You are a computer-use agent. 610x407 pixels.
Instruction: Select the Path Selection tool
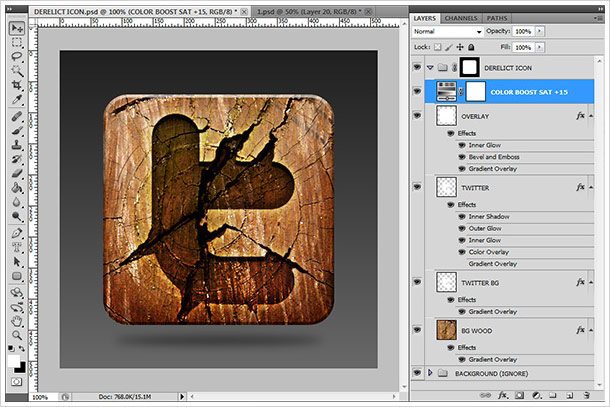click(16, 262)
